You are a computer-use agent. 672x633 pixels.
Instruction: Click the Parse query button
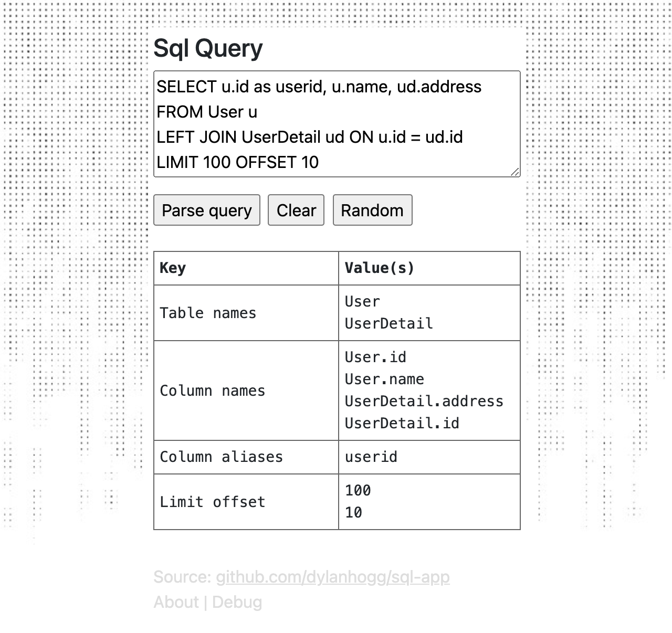(207, 210)
